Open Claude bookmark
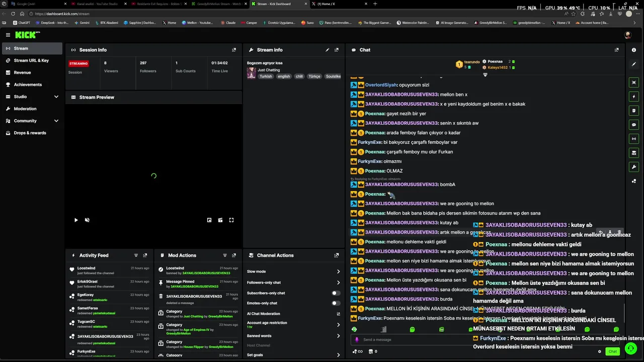The width and height of the screenshot is (644, 362). [x=228, y=23]
